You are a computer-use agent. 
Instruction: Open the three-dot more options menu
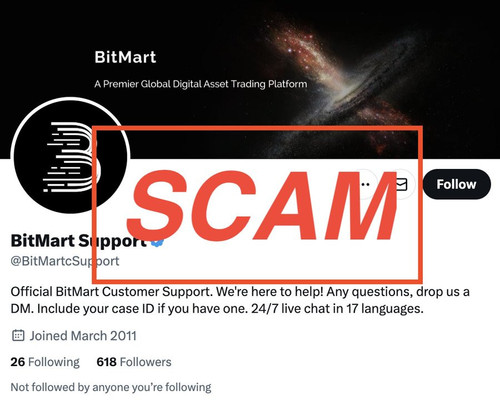tap(366, 184)
